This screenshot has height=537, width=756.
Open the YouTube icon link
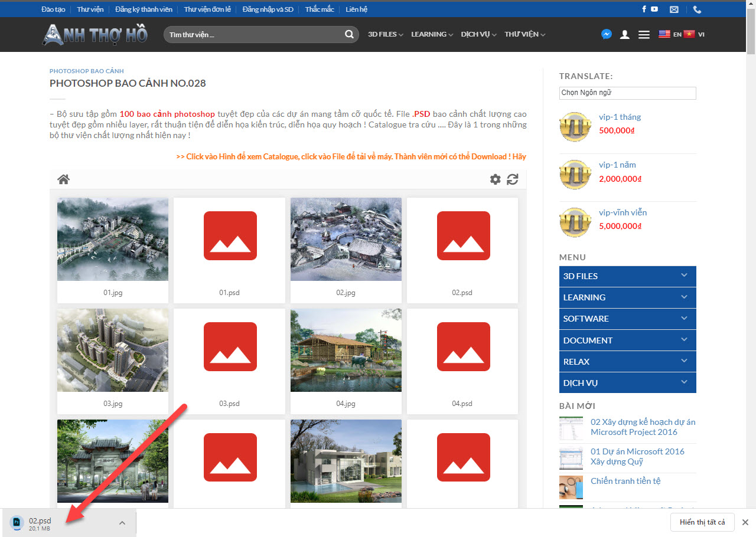(654, 9)
